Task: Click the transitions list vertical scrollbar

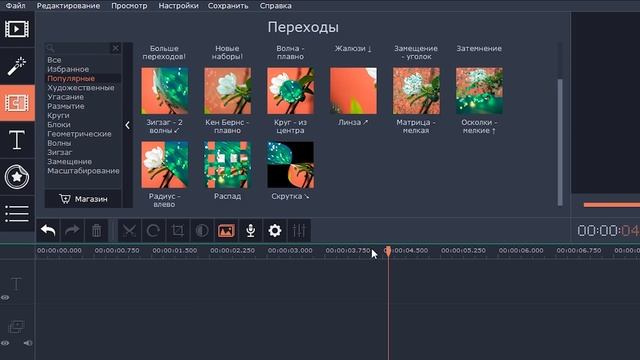Action: pos(560,142)
